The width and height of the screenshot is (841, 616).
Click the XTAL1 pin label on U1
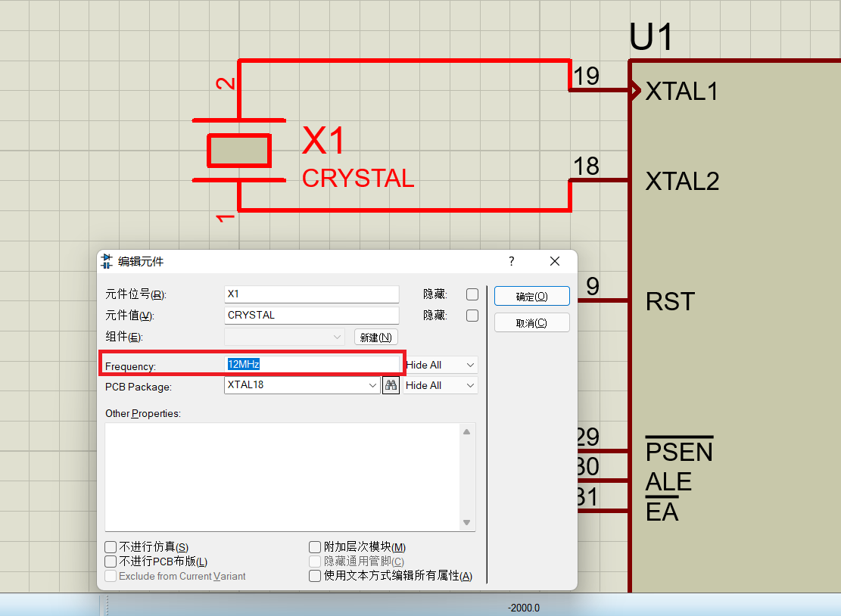pyautogui.click(x=682, y=91)
